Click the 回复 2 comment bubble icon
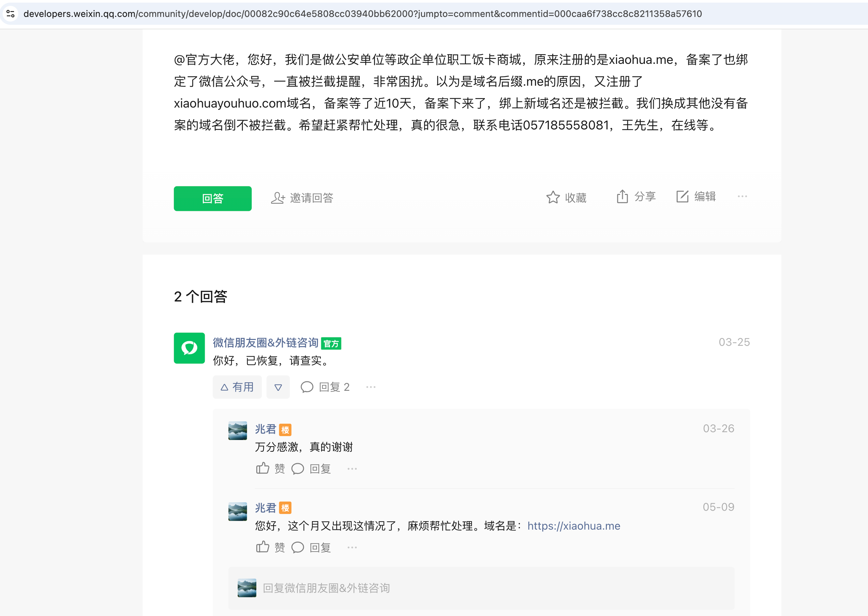868x616 pixels. tap(307, 387)
